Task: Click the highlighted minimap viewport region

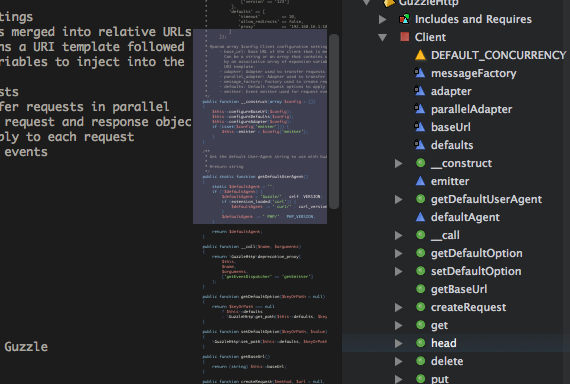Action: point(260,127)
